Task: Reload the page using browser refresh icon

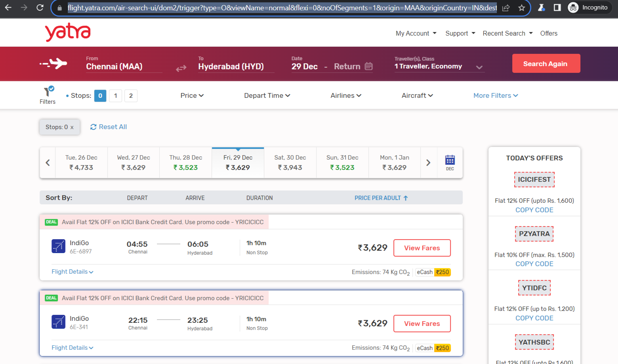Action: 40,8
